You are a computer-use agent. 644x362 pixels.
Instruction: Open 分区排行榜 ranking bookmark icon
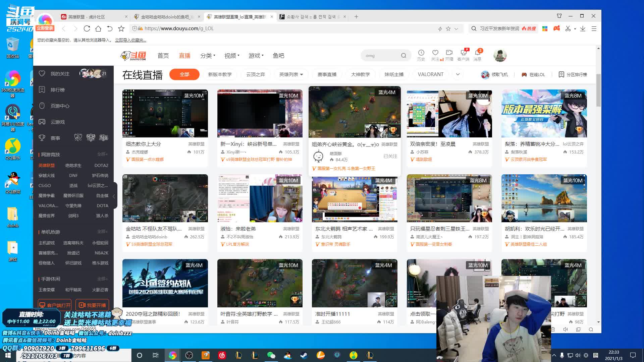[561, 74]
